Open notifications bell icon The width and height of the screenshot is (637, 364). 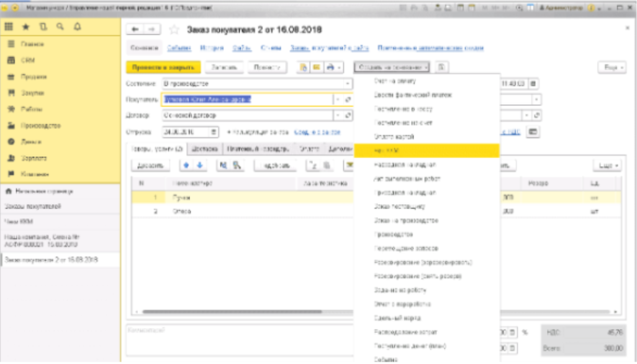[x=77, y=27]
